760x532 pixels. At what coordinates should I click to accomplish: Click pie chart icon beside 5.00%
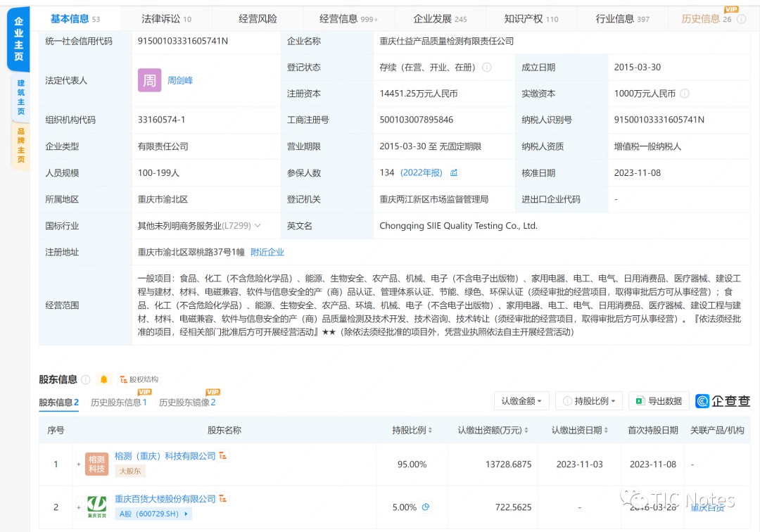point(426,507)
